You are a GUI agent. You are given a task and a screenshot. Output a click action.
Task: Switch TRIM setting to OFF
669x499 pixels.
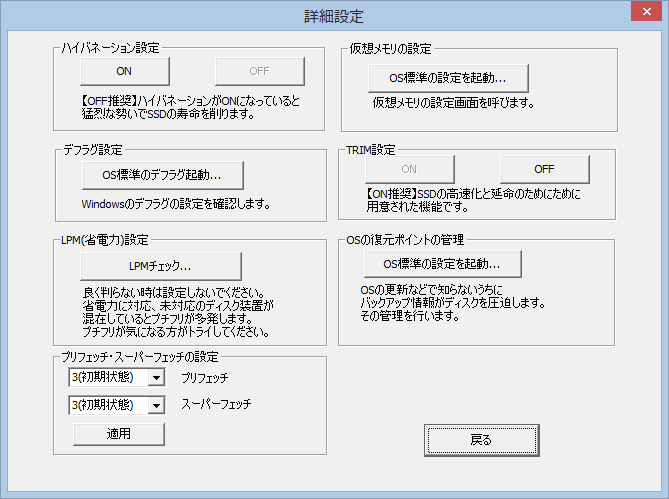coord(544,169)
